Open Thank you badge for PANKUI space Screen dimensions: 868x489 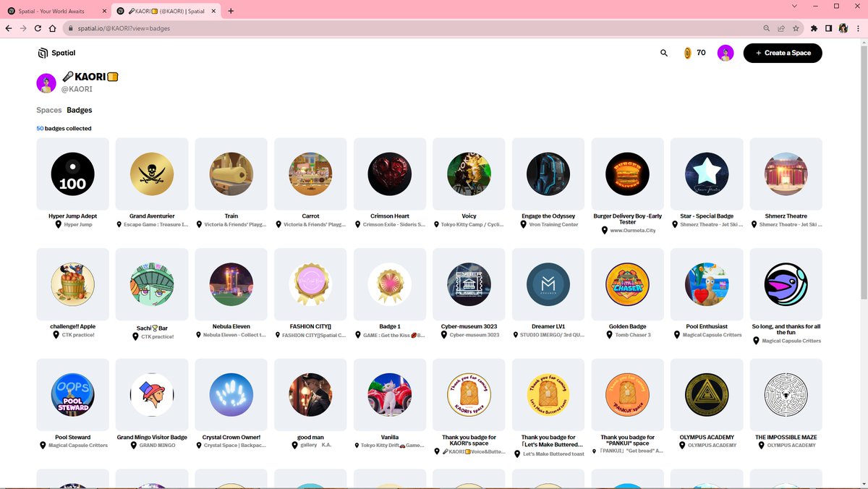(628, 395)
